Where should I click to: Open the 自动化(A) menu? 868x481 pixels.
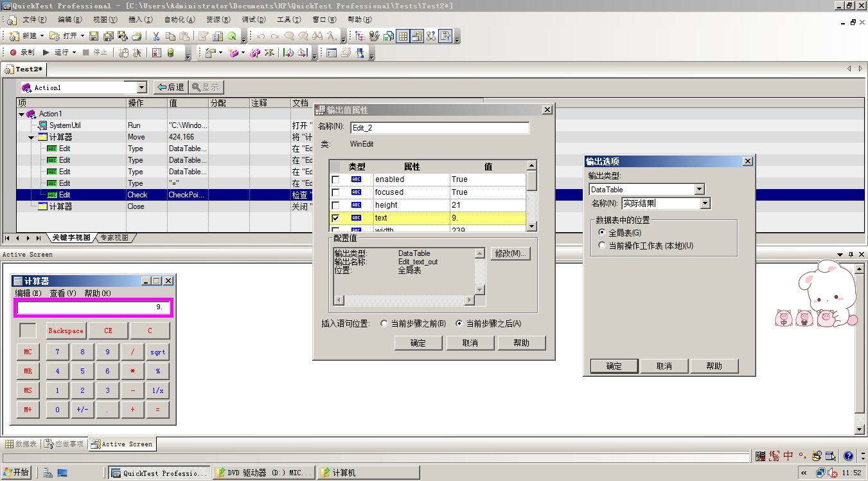(x=180, y=20)
